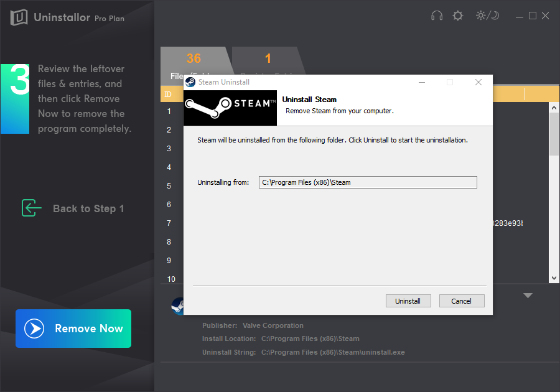Maximize the Uninstallor window
The height and width of the screenshot is (392, 560).
pyautogui.click(x=533, y=16)
